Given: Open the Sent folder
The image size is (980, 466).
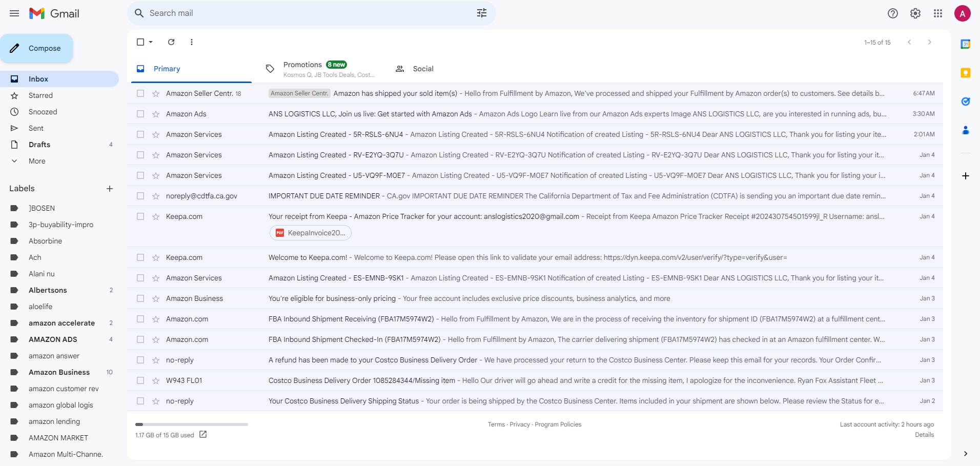Looking at the screenshot, I should tap(59, 128).
